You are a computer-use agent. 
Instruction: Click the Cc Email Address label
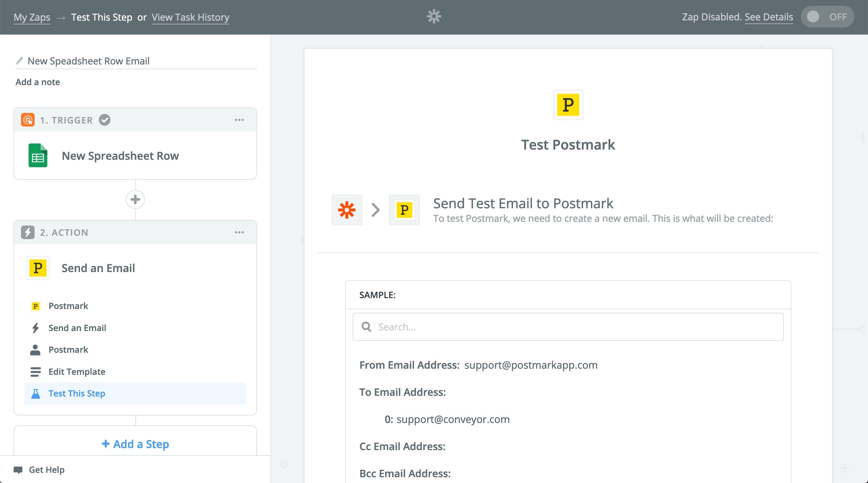[x=402, y=446]
